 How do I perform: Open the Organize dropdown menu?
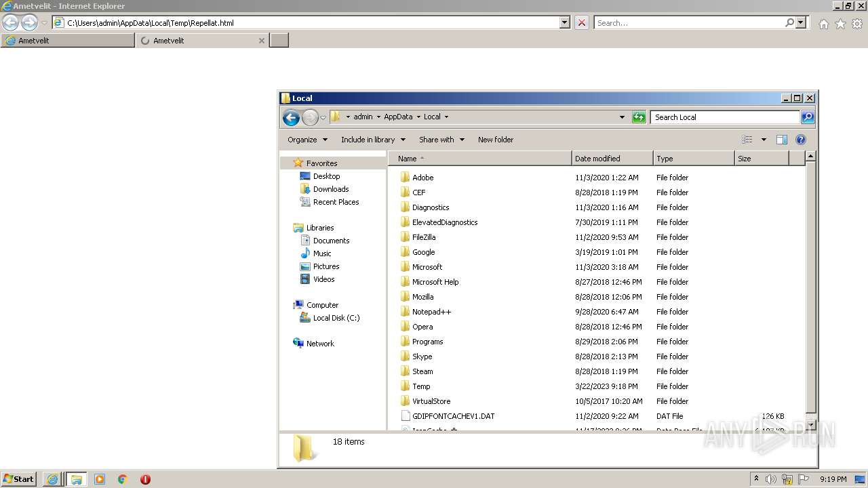307,140
